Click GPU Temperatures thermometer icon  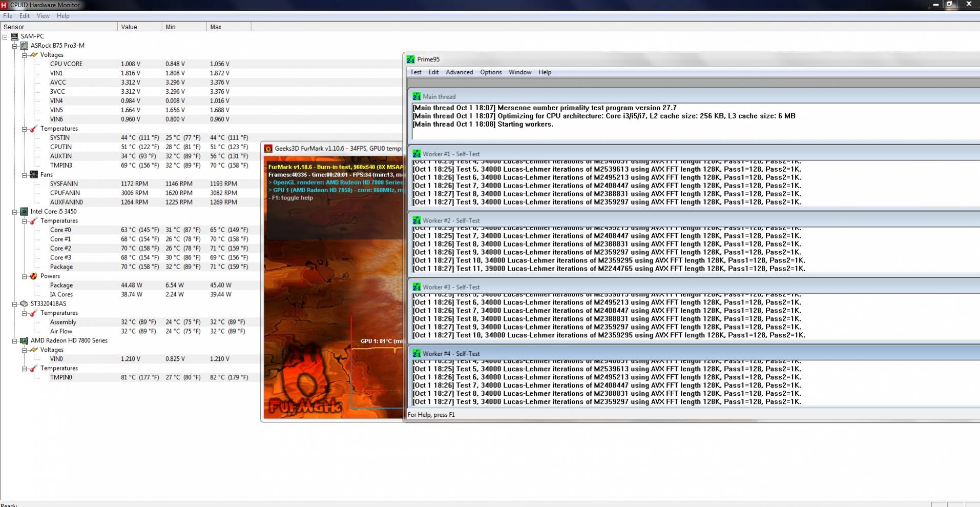click(x=34, y=369)
